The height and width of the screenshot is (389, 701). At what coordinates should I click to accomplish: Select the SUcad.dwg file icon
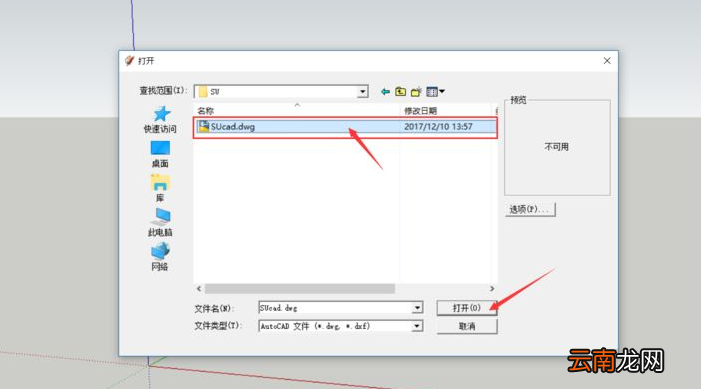coord(204,127)
